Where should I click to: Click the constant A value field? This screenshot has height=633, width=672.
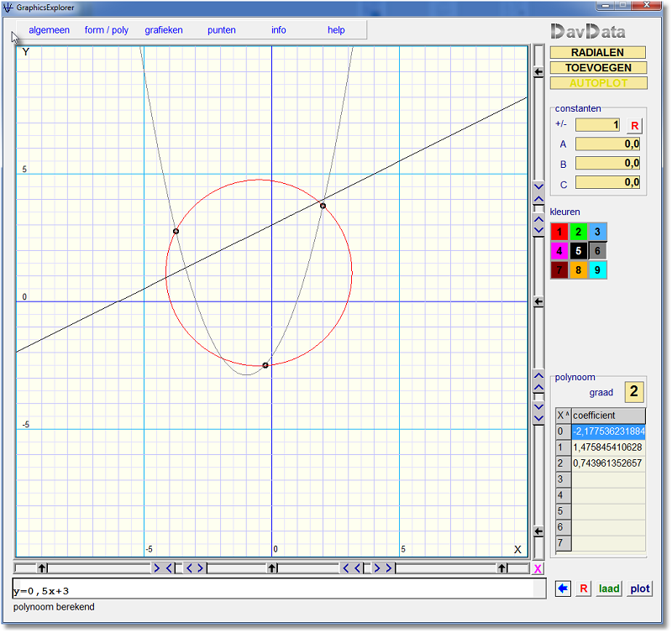[607, 144]
